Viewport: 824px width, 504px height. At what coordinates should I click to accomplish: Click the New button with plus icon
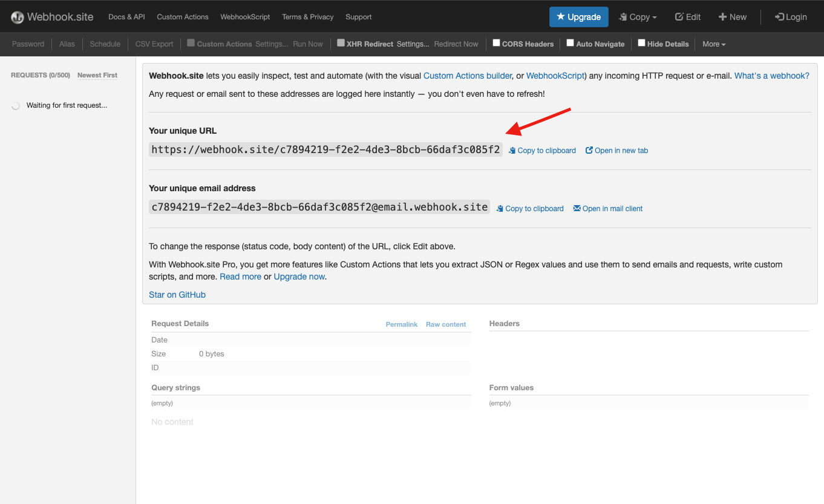[x=732, y=17]
